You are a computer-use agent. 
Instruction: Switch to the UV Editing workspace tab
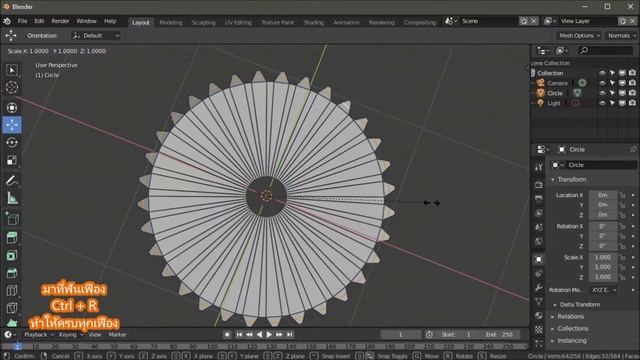pyautogui.click(x=238, y=22)
